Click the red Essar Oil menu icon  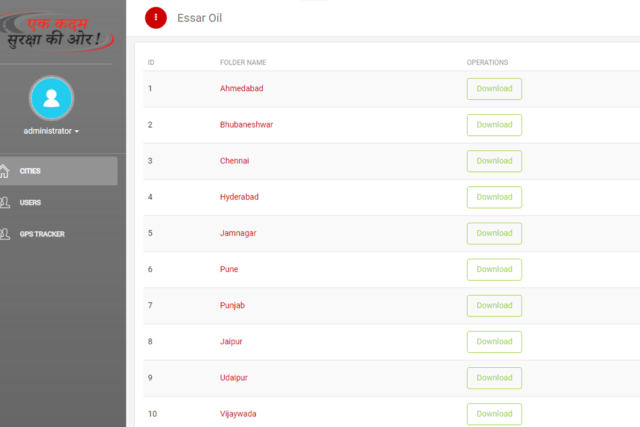[x=156, y=18]
